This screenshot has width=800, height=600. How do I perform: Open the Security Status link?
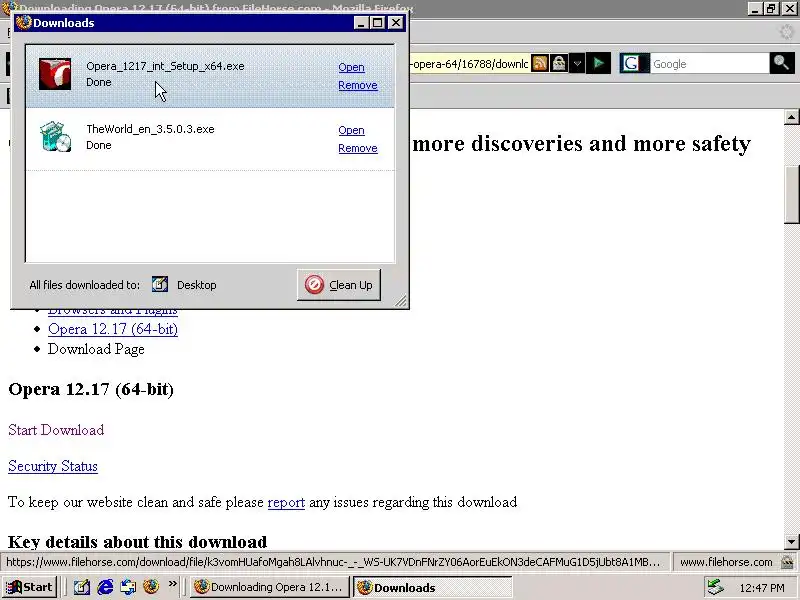tap(53, 466)
